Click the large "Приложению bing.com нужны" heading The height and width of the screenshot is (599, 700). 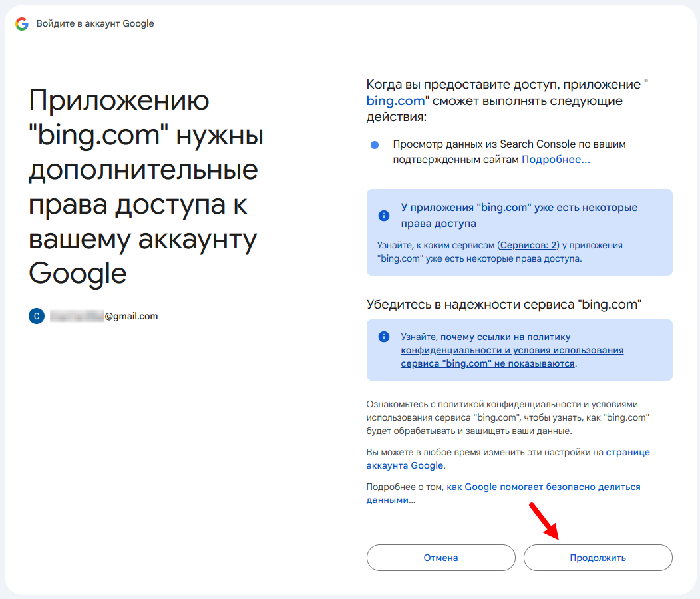146,186
